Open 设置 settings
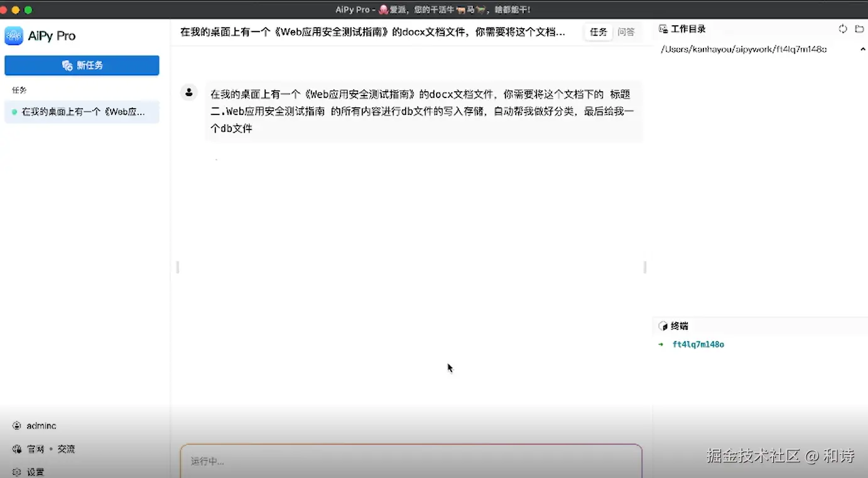This screenshot has width=868, height=478. [x=35, y=472]
